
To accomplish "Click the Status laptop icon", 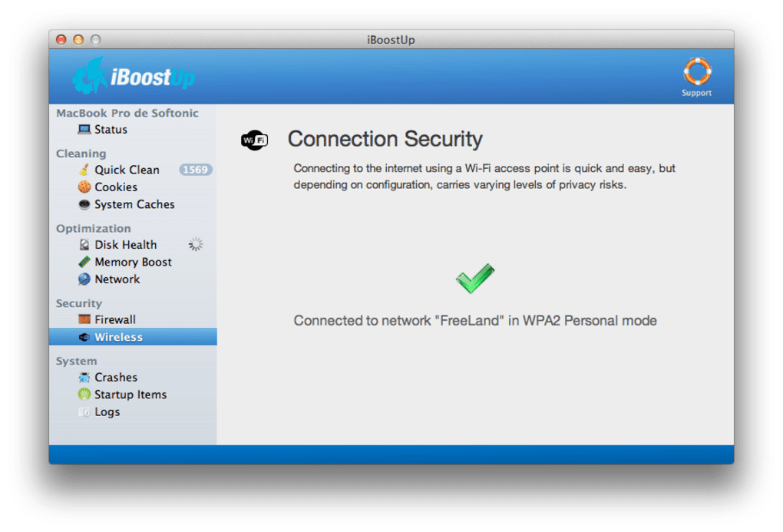I will tap(84, 130).
